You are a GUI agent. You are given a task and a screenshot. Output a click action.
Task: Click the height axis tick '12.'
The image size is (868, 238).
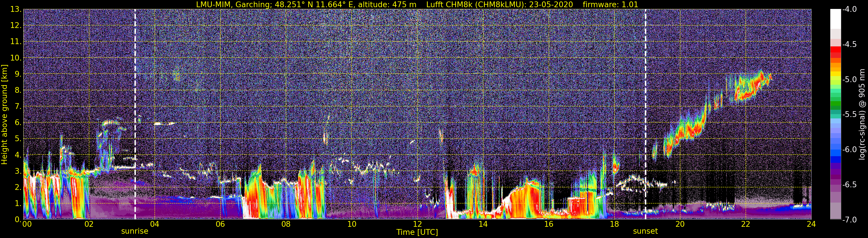[16, 26]
